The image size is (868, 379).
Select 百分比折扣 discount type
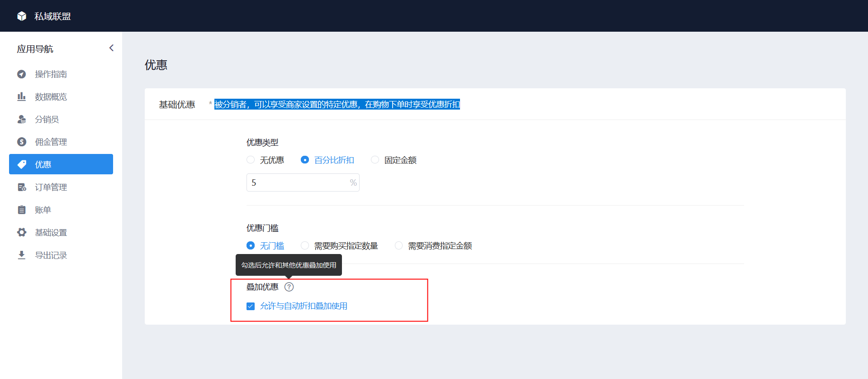point(305,160)
